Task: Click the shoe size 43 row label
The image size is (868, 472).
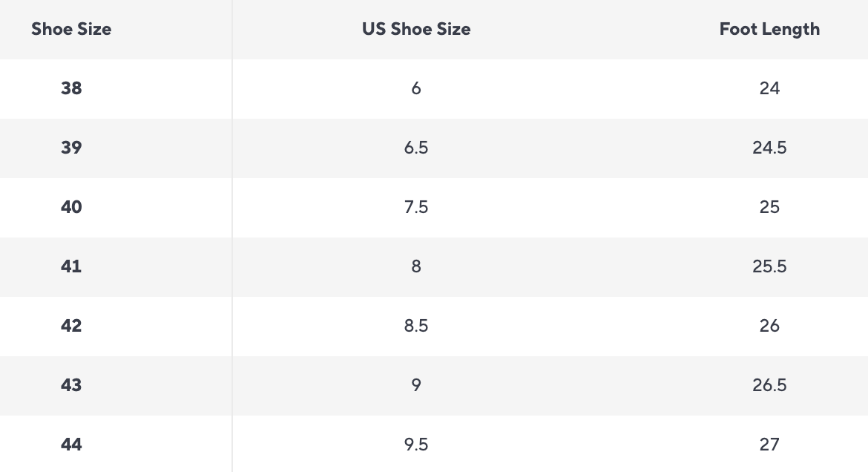Action: coord(71,385)
